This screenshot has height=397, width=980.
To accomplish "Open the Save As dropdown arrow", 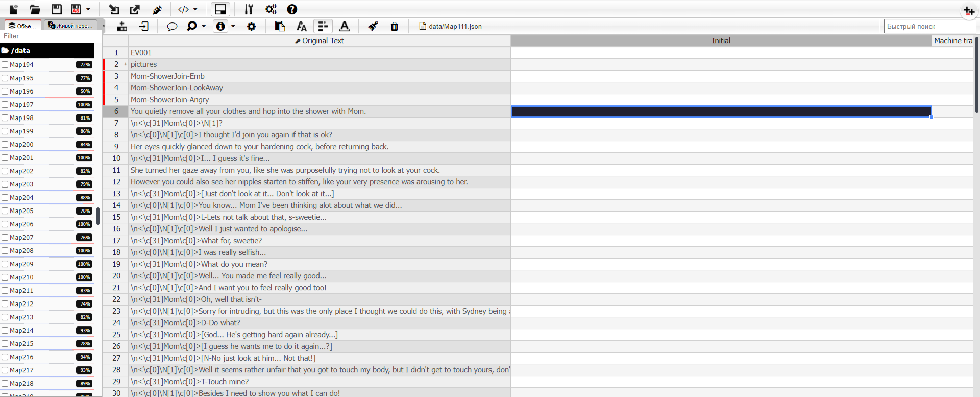I will [x=88, y=9].
